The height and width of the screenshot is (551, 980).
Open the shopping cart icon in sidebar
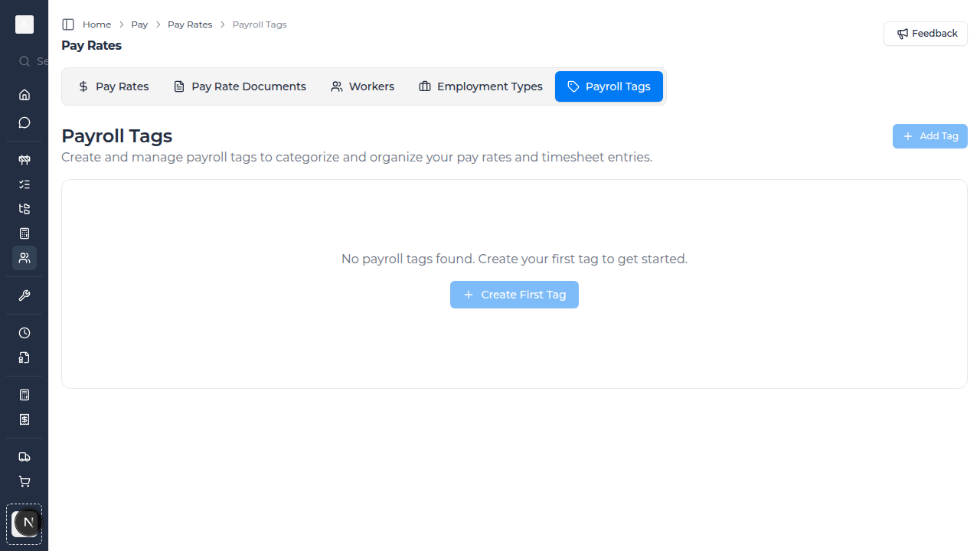24,481
